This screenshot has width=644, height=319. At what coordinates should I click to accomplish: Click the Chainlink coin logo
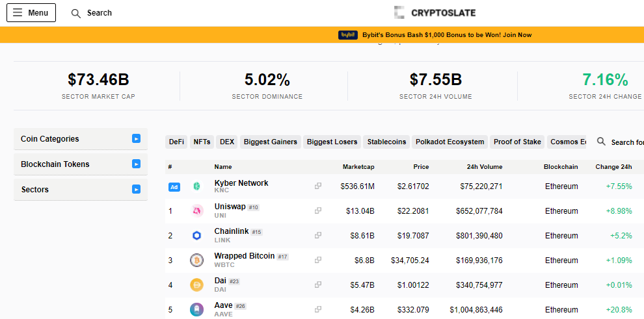click(x=196, y=236)
